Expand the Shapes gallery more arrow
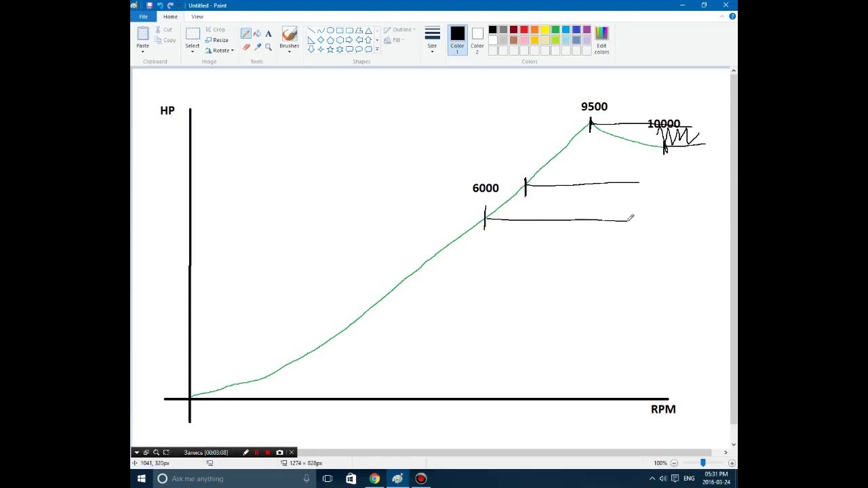The height and width of the screenshot is (488, 868). coord(377,49)
